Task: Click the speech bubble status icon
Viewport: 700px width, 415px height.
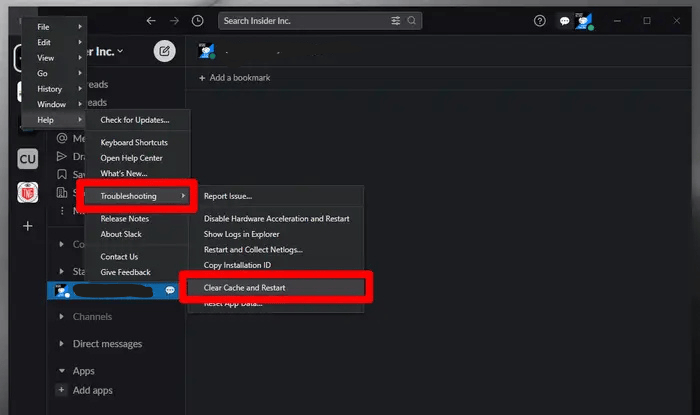Action: point(564,21)
